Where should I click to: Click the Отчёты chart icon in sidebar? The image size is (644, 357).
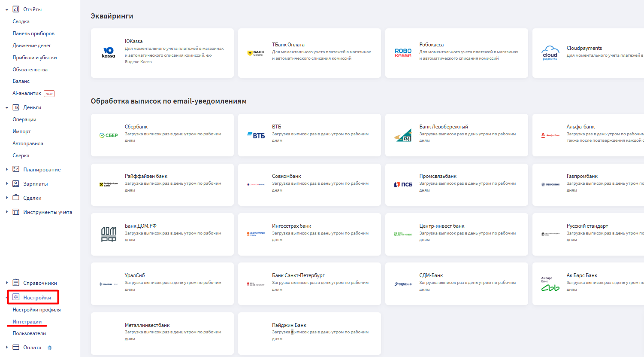click(16, 9)
